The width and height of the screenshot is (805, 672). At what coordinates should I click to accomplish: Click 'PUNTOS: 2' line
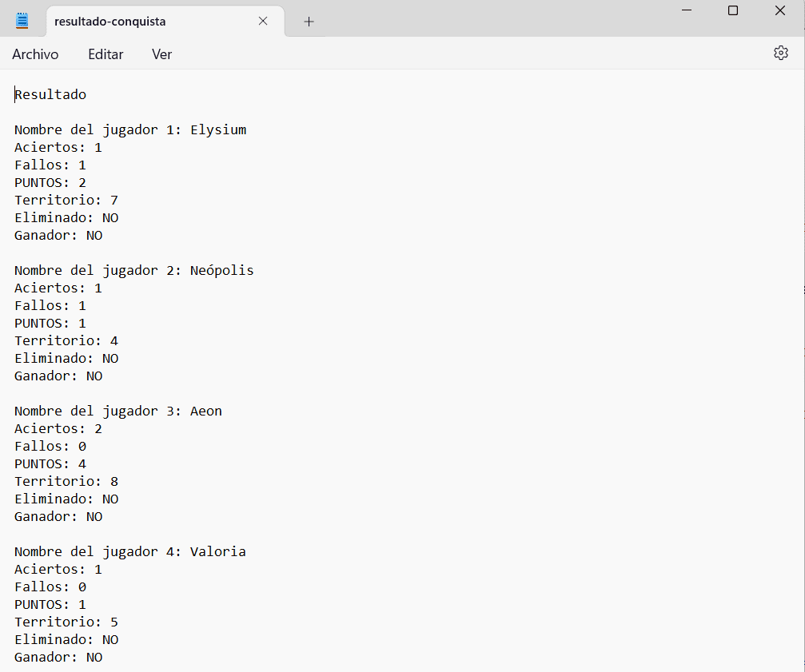(x=50, y=183)
